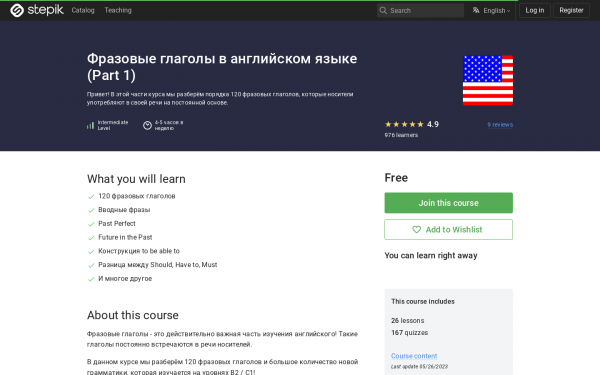This screenshot has height=375, width=600.
Task: Click the checkmark beside 'Past Perfect'
Action: 91,224
